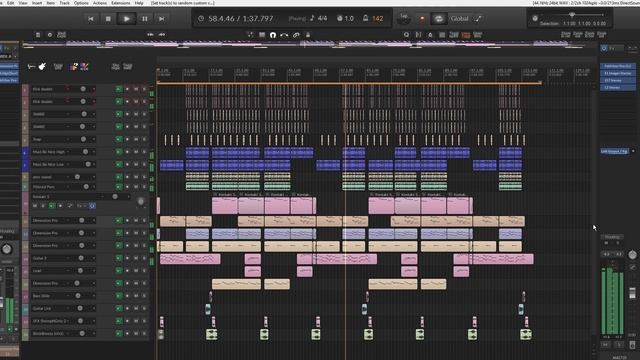Screen dimensions: 640x360
Task: Toggle the padlock locking icon
Action: [308, 35]
